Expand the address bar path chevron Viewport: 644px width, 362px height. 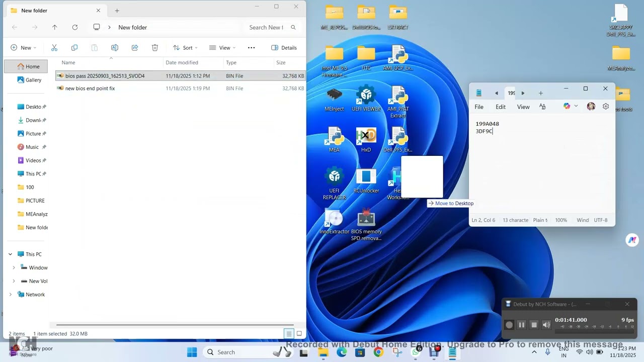tap(109, 27)
